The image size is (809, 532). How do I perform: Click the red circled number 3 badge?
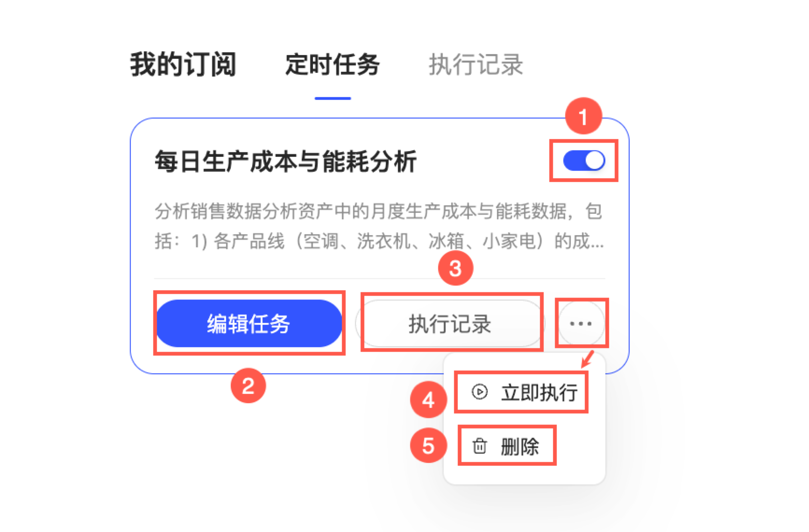pos(455,268)
